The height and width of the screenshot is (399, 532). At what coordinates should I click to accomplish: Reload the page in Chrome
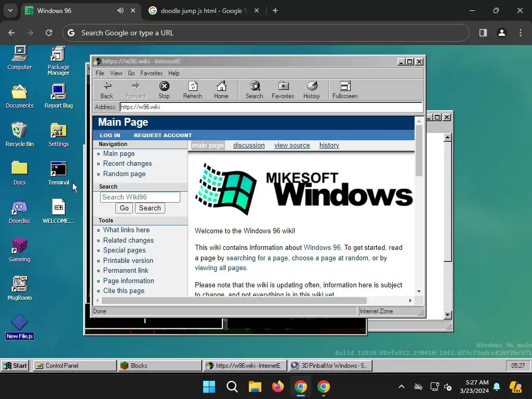pos(49,33)
